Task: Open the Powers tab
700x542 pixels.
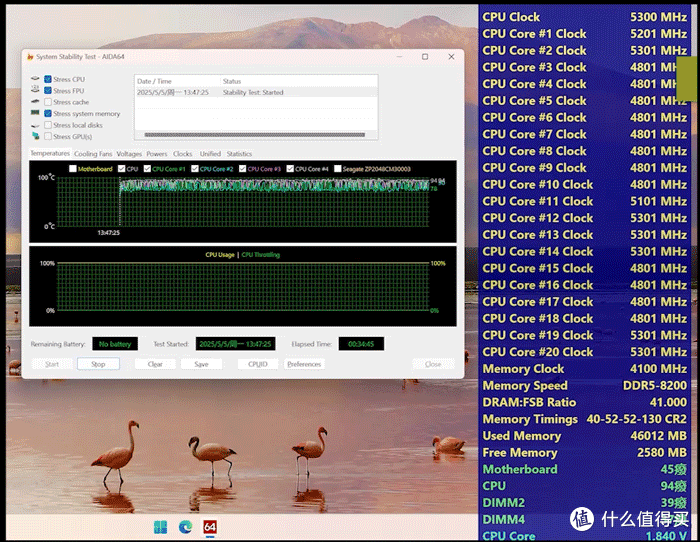Action: pyautogui.click(x=157, y=154)
